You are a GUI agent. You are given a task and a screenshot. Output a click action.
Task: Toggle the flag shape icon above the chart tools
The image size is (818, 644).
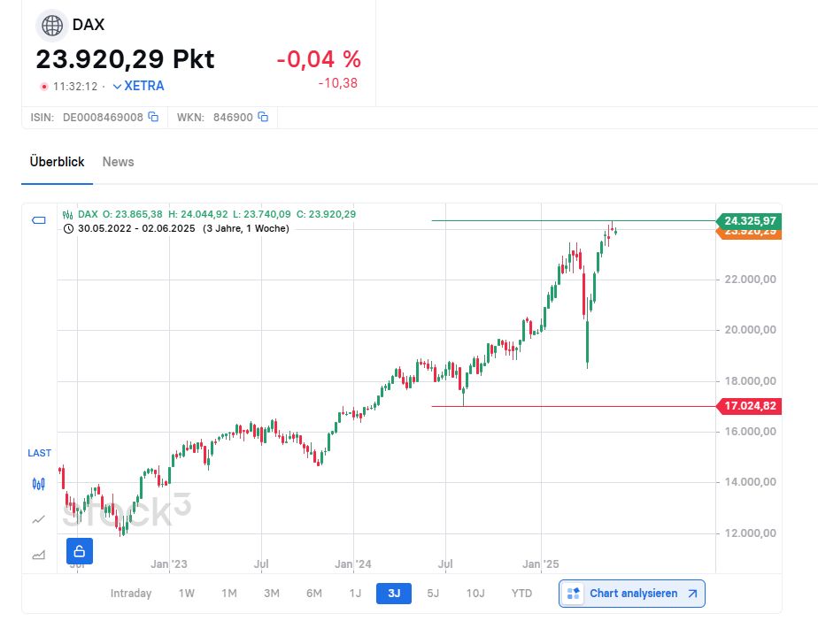[37, 220]
